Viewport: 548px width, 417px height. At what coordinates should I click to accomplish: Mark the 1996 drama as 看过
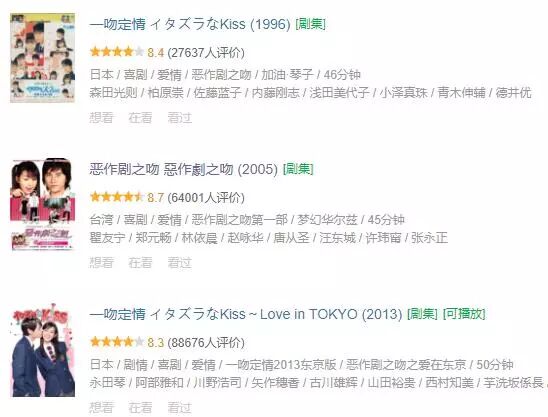pos(180,117)
